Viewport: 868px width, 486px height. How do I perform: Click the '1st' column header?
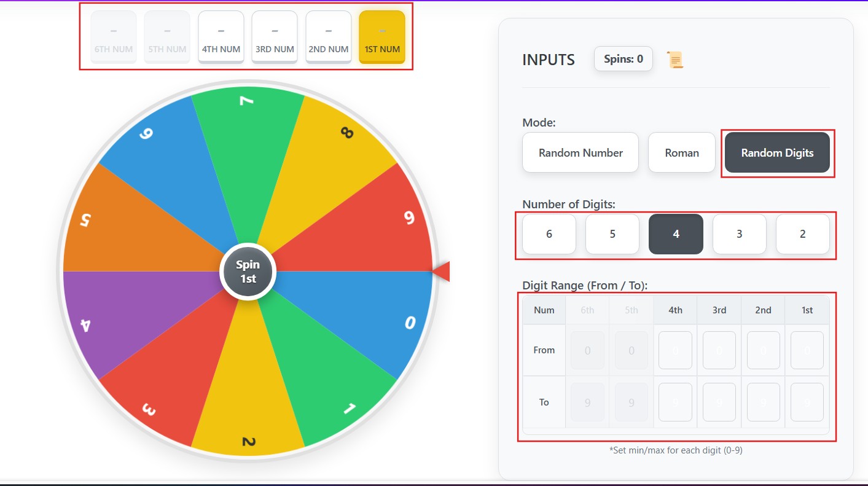(x=807, y=310)
